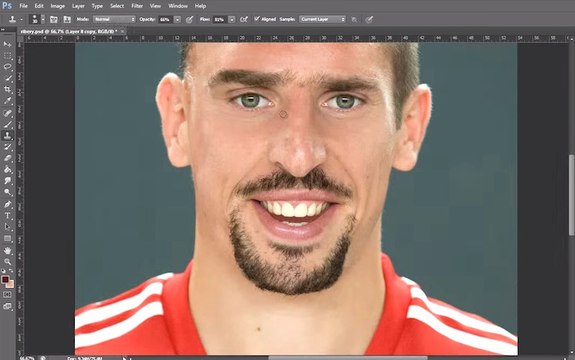Expand the collapsed toolbox panel
Screen dimensions: 575x360
tap(3, 30)
